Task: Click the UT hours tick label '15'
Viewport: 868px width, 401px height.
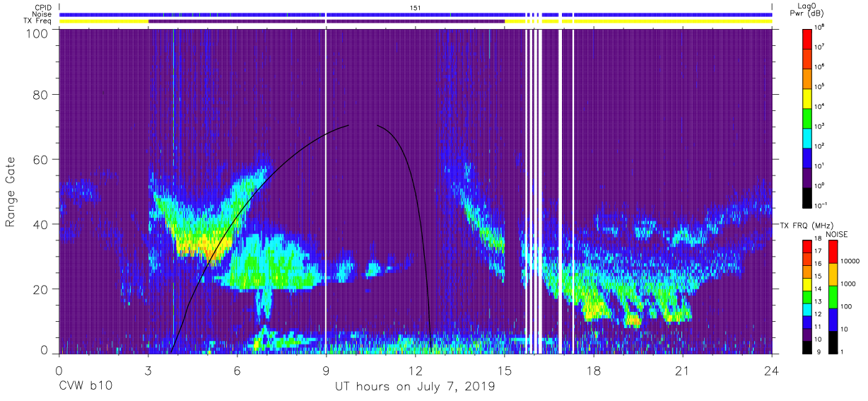Action: [x=505, y=371]
